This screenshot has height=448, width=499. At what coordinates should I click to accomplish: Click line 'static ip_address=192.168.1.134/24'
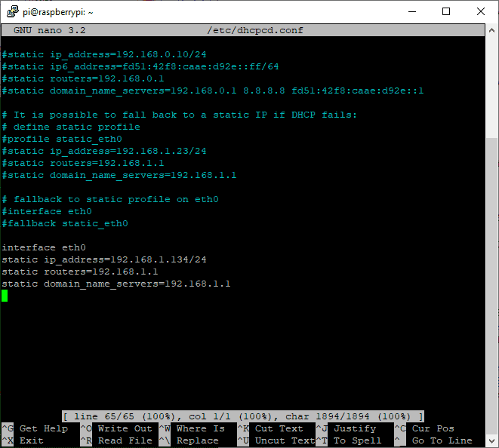click(104, 259)
